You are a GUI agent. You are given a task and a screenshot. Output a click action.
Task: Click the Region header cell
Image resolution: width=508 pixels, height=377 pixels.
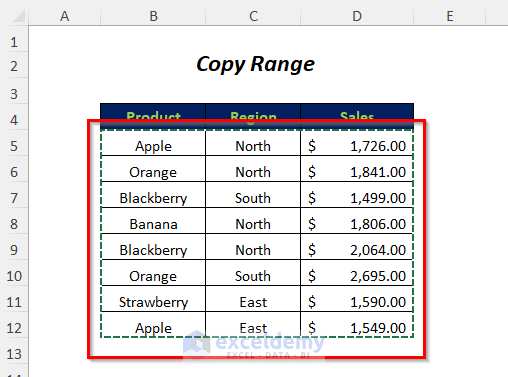coord(253,117)
